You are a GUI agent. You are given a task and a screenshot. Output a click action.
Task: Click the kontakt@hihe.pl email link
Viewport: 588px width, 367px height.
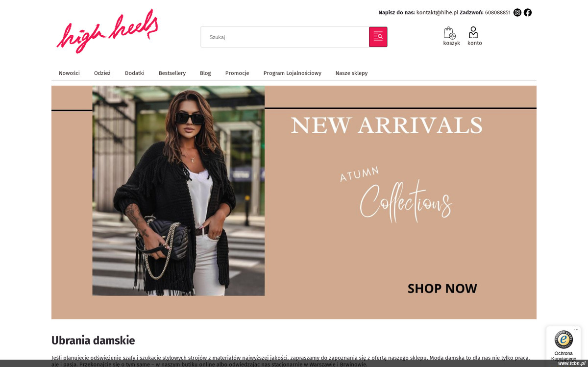pos(437,13)
